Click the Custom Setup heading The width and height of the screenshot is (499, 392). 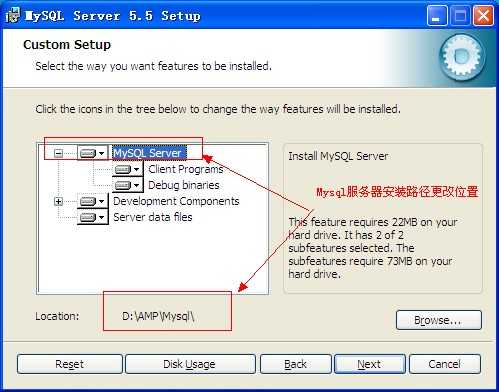(x=67, y=45)
